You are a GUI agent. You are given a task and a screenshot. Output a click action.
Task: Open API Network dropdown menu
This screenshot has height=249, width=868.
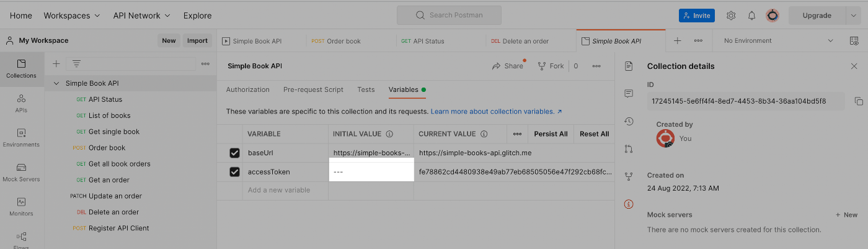pos(141,16)
